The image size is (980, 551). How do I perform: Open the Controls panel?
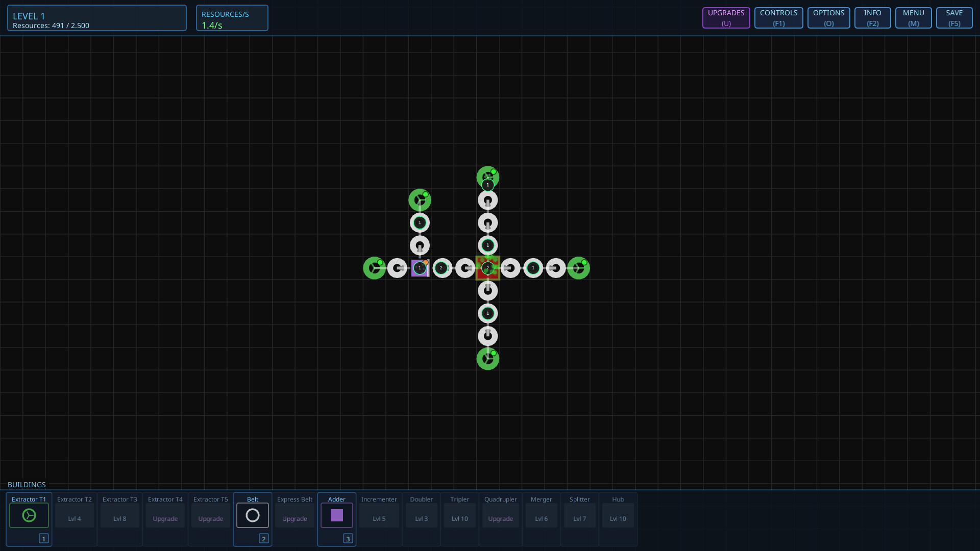[x=778, y=17]
